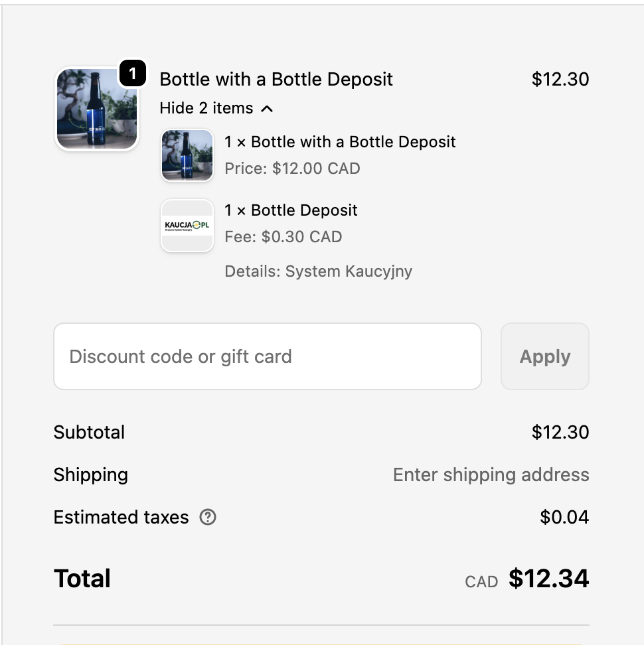Click the Estimated taxes label
This screenshot has height=645, width=644.
121,517
